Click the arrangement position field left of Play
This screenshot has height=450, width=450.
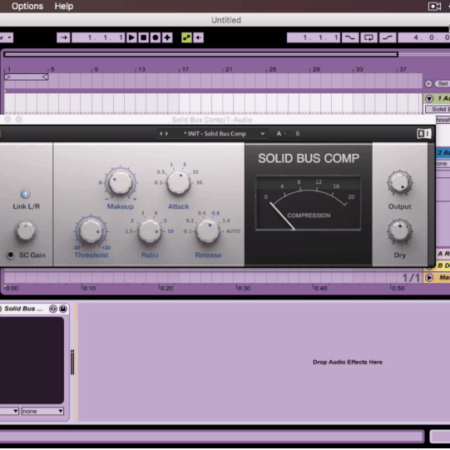click(98, 38)
